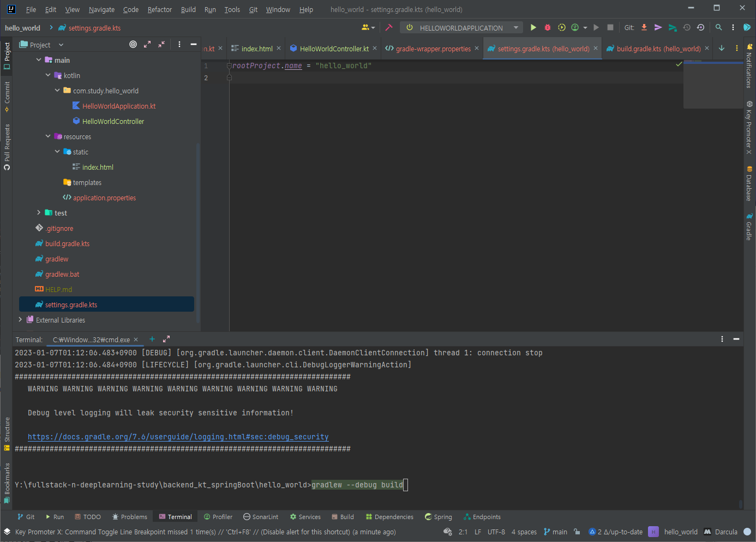
Task: Collapse com.study.hello_world package
Action: tap(57, 90)
